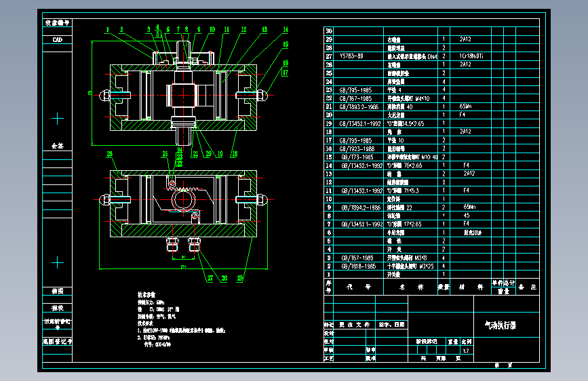The height and width of the screenshot is (381, 588).
Task: Click the 平垫 10 name cell
Action: (x=395, y=140)
